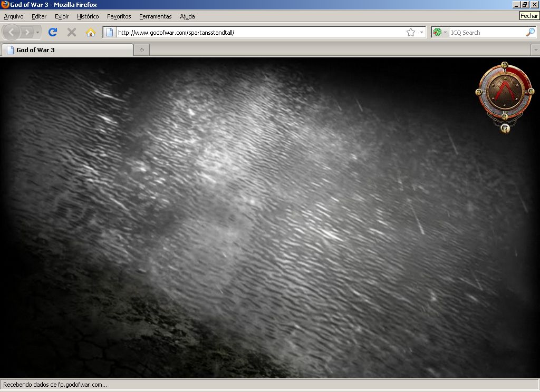The width and height of the screenshot is (540, 392).
Task: Expand the URL bar history dropdown
Action: coord(421,32)
